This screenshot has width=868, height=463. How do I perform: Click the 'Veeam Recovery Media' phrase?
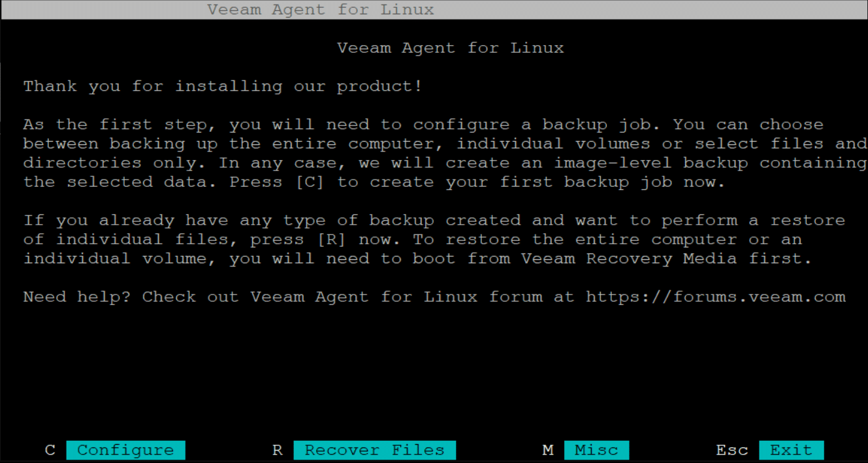tap(629, 259)
